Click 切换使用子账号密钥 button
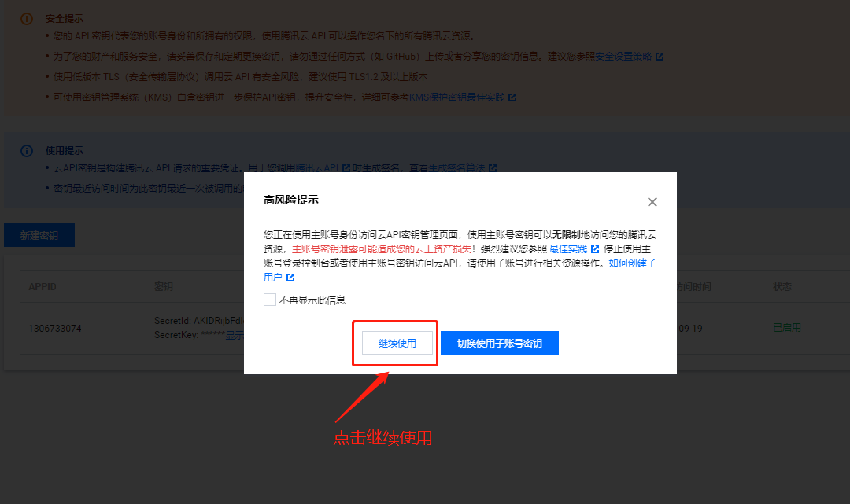The image size is (850, 504). [499, 344]
